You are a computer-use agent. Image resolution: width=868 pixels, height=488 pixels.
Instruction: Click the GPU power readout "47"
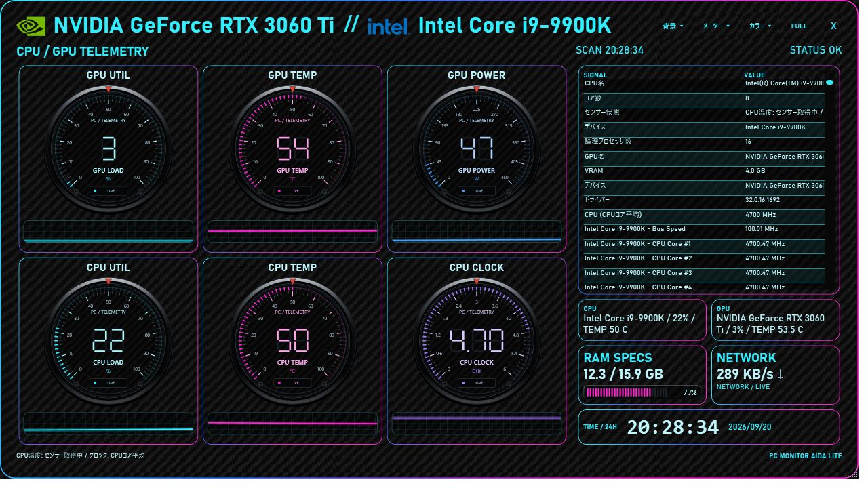(x=477, y=148)
